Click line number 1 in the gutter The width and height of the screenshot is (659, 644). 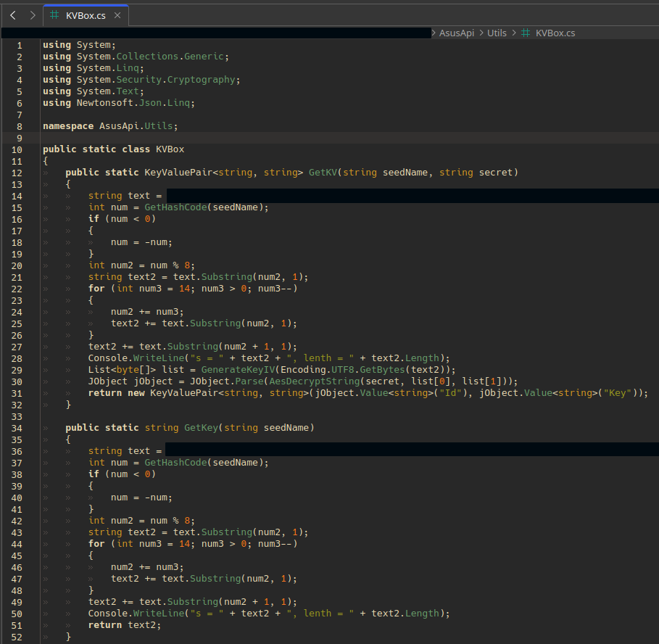(x=20, y=46)
